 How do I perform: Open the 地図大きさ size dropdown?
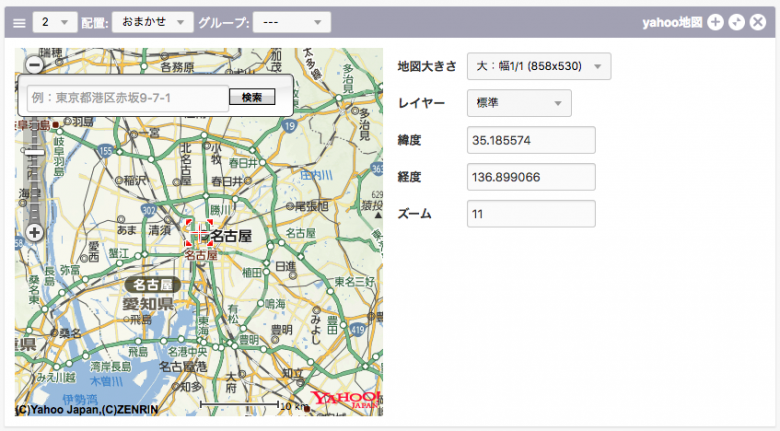(x=538, y=67)
